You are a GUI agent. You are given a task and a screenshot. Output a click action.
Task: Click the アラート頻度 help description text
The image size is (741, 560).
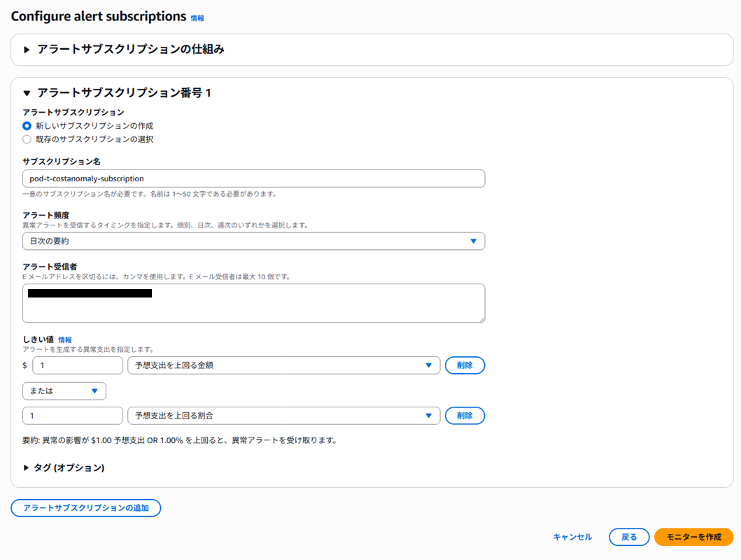[166, 225]
